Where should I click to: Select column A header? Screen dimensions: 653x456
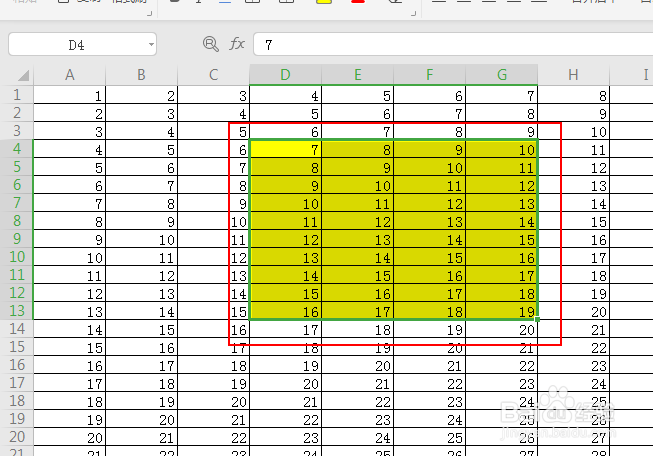pyautogui.click(x=70, y=75)
